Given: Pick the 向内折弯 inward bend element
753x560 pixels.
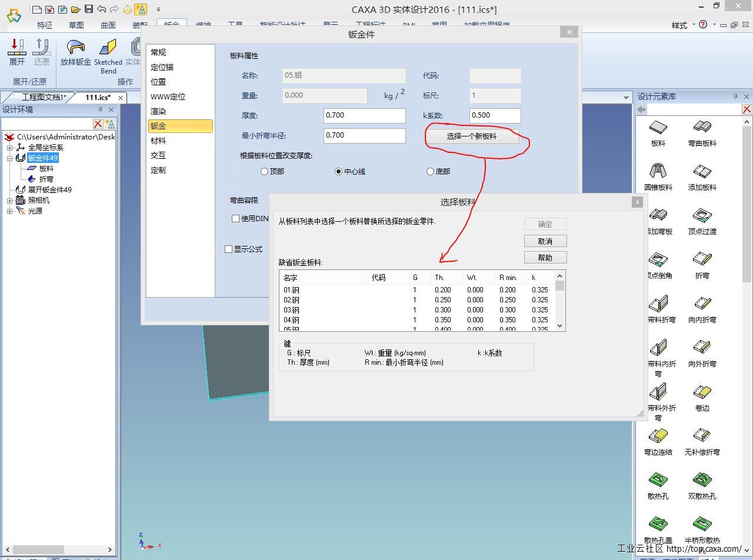Looking at the screenshot, I should (x=702, y=310).
